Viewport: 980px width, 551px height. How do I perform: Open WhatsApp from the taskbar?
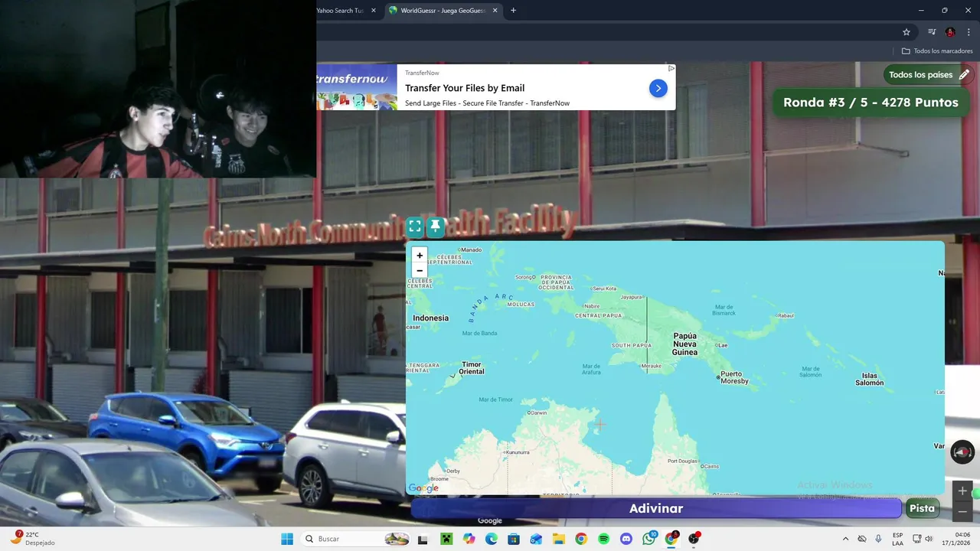click(x=649, y=539)
